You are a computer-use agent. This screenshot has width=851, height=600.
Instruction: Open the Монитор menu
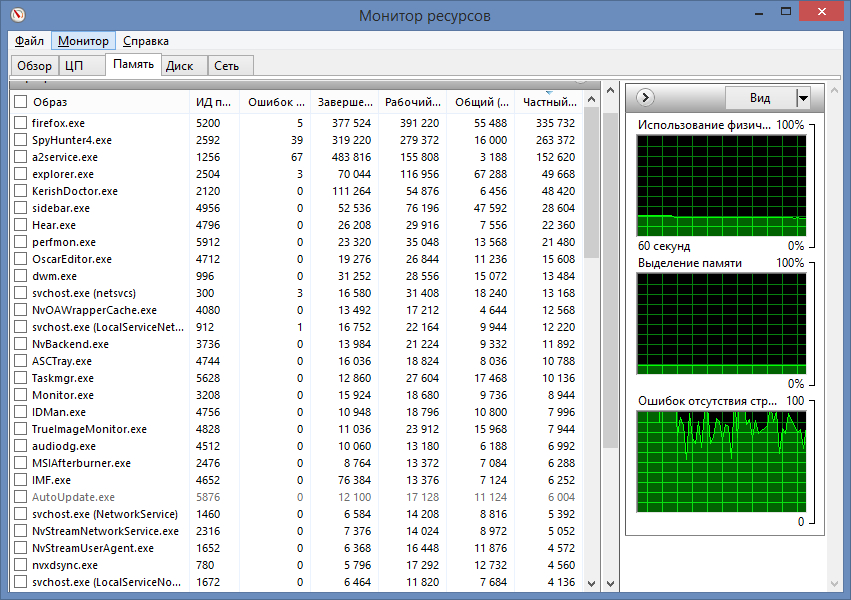[83, 41]
